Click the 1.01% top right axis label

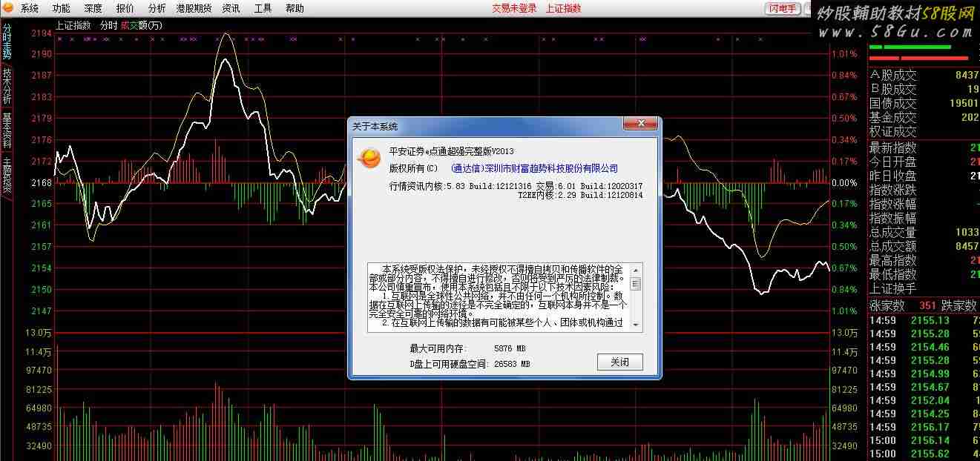tap(844, 54)
